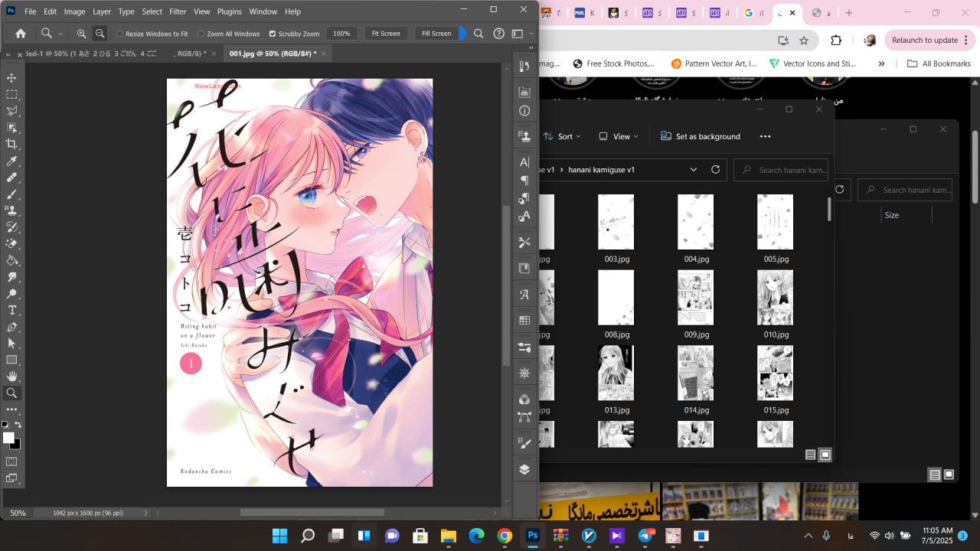This screenshot has height=551, width=980.
Task: Enable Resize Windows to Fit checkbox
Action: click(120, 34)
